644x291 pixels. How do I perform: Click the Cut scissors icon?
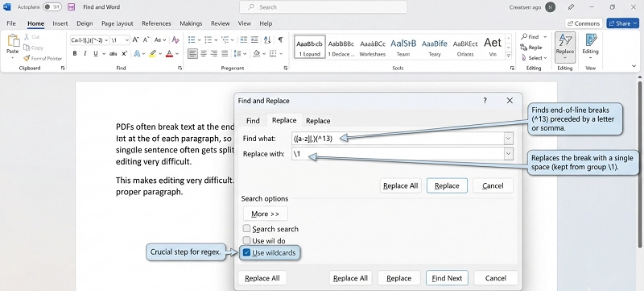(x=27, y=37)
